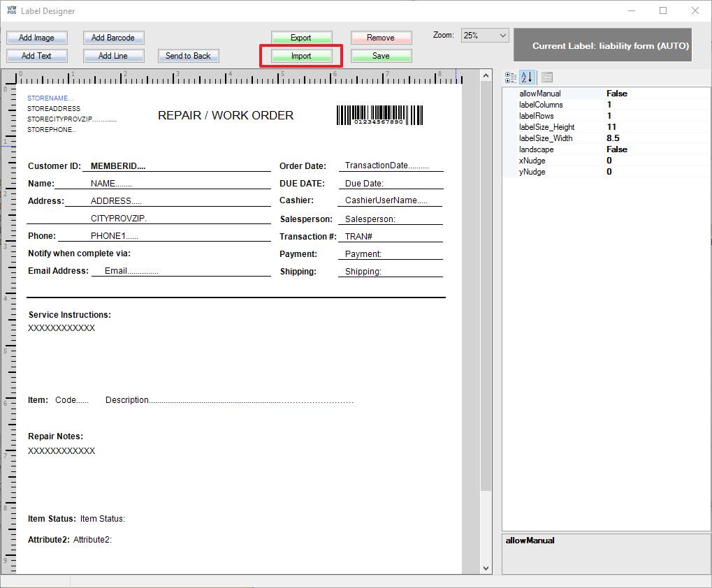
Task: Click the 8.5 value of labelSize_Width
Action: (613, 138)
